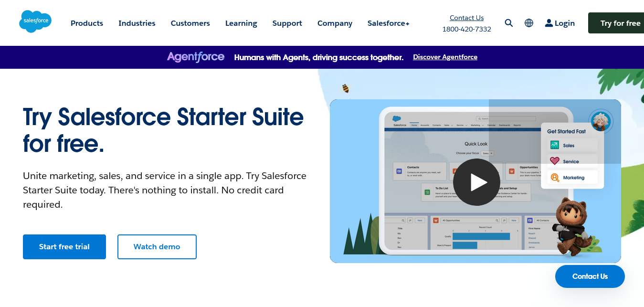Click the Salesforce cloud logo
The width and height of the screenshot is (644, 307).
(x=35, y=21)
